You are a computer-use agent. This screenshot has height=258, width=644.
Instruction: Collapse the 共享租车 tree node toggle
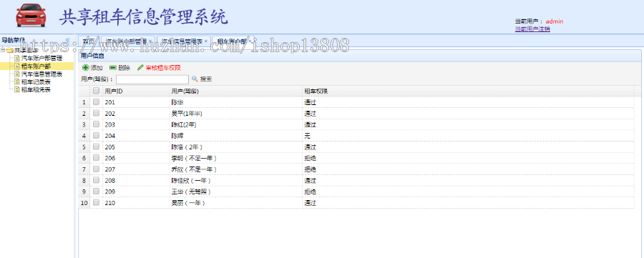(x=3, y=51)
